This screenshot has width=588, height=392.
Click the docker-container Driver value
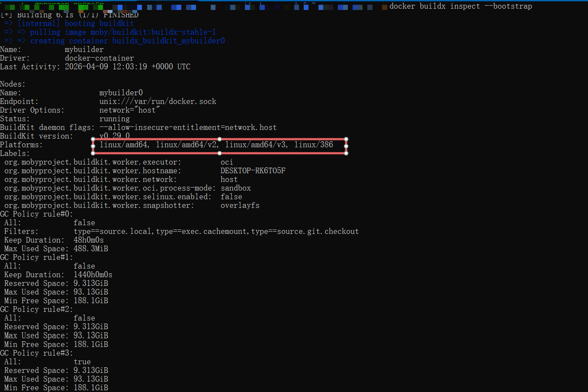100,58
